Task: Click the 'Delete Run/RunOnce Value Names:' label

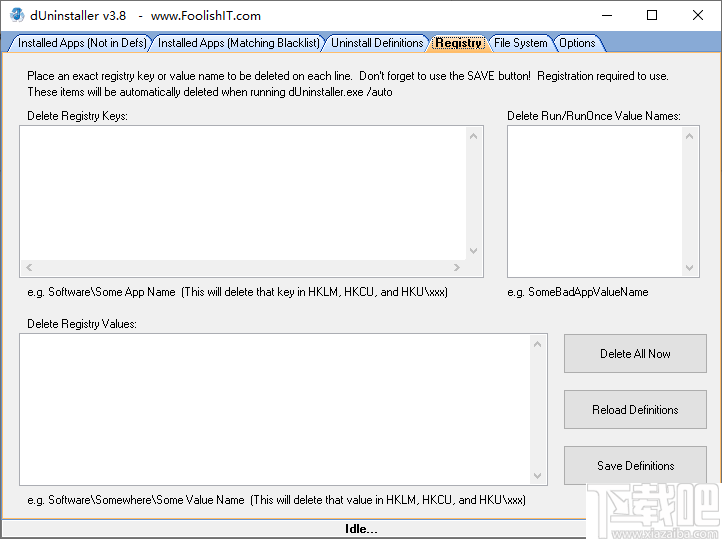Action: tap(594, 116)
